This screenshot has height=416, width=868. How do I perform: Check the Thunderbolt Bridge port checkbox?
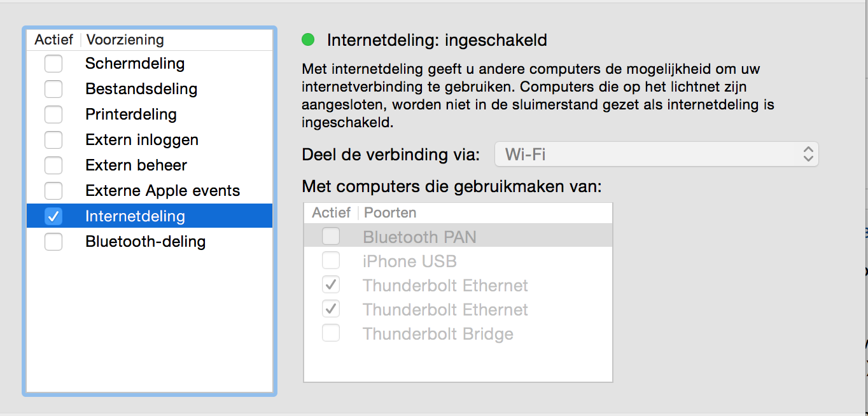click(x=331, y=333)
